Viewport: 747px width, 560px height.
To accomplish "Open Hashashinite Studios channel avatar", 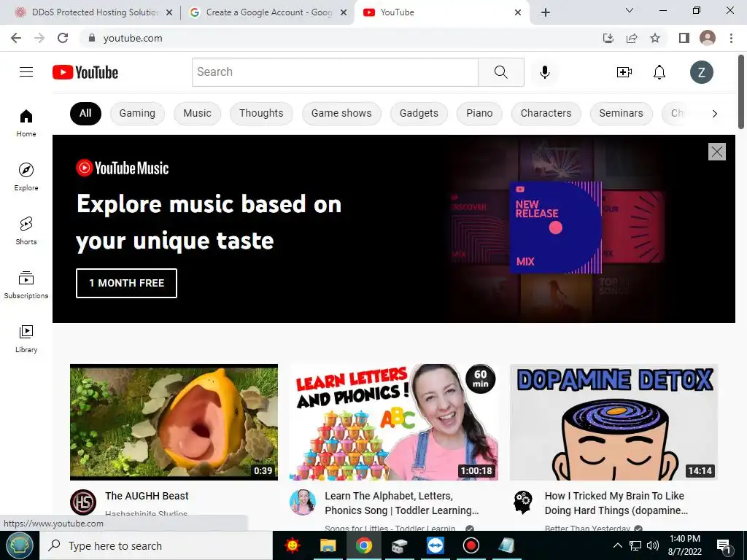I will click(x=83, y=502).
